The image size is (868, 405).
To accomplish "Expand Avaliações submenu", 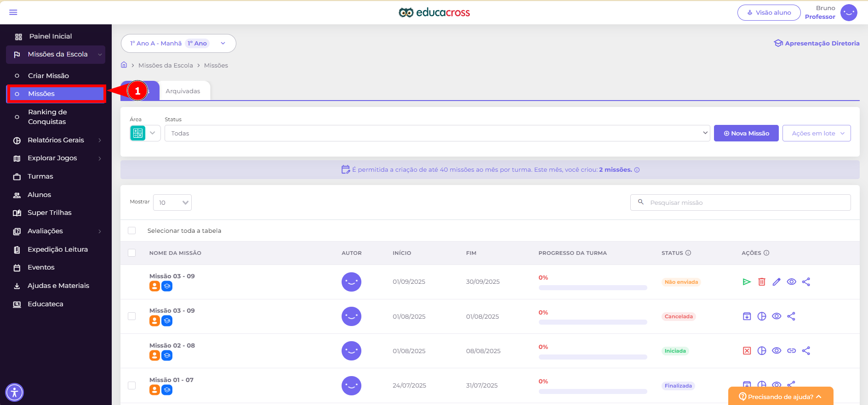I will (x=100, y=231).
